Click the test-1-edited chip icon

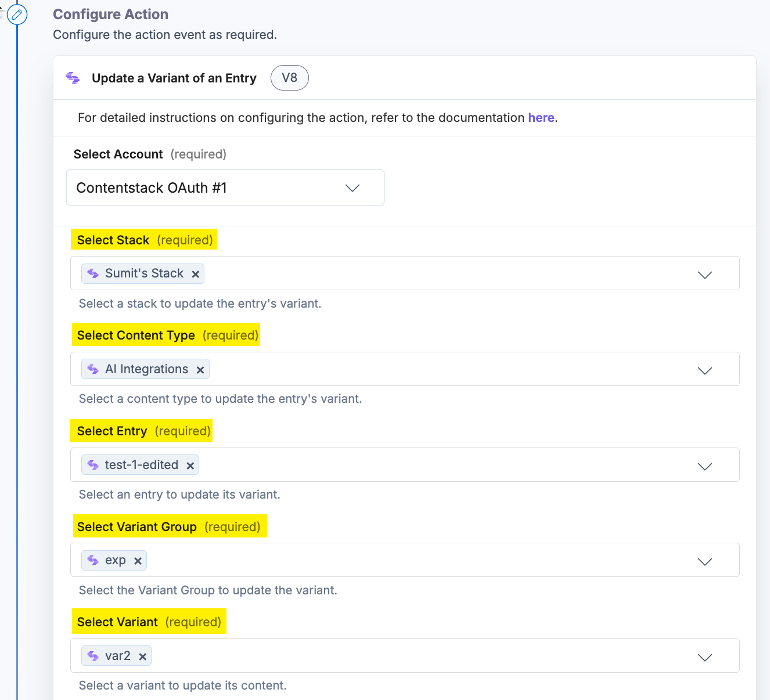[93, 465]
